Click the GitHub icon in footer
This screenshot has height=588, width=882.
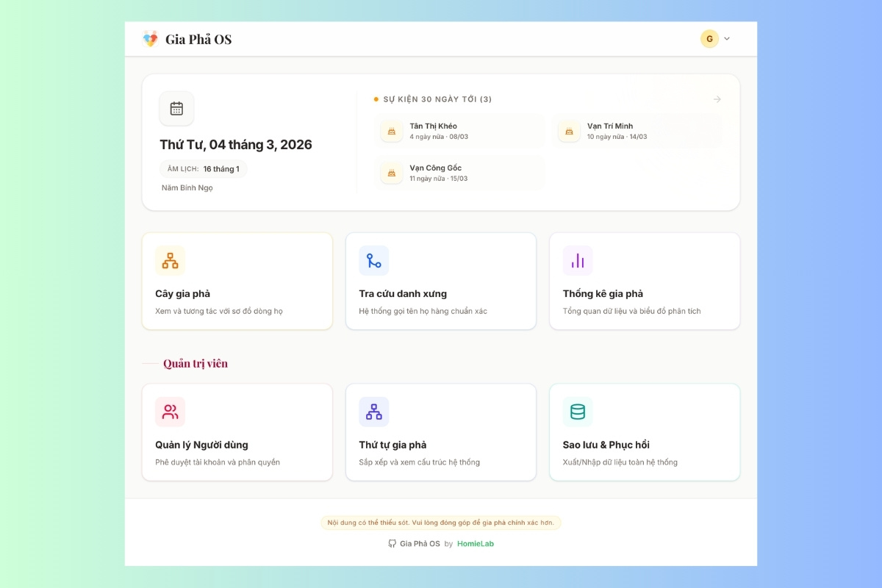pos(392,544)
